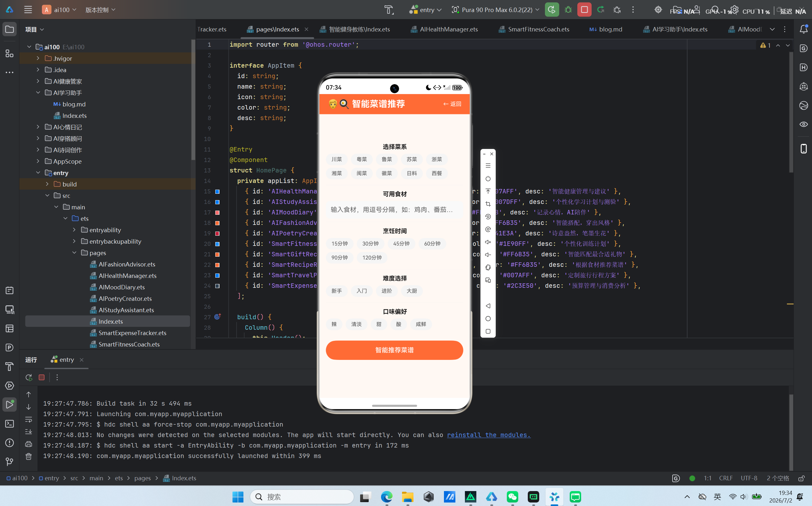Click rerun icon in run panel
This screenshot has height=506, width=812.
click(x=29, y=377)
